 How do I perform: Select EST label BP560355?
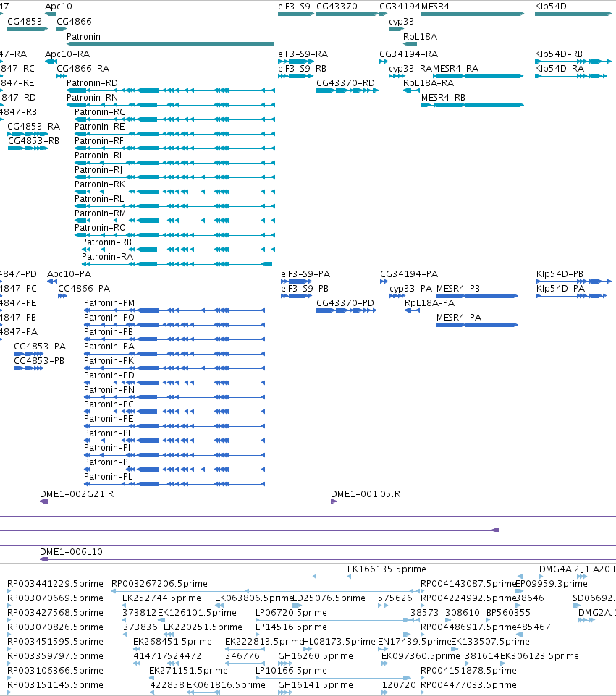tap(509, 613)
